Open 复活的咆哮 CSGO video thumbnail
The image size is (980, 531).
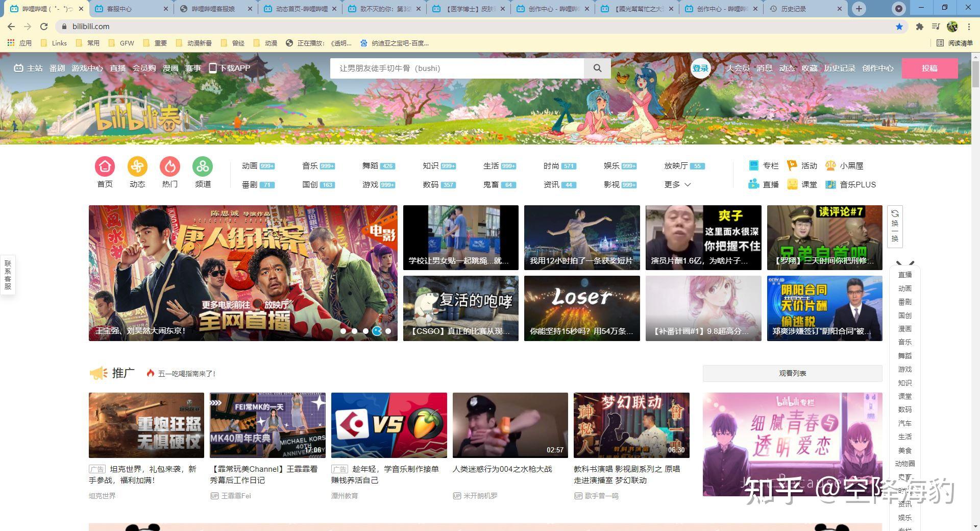tap(461, 308)
